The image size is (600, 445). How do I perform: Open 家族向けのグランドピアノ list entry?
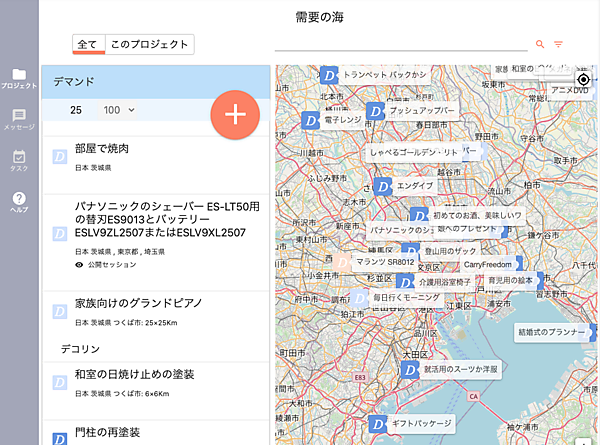tap(139, 302)
